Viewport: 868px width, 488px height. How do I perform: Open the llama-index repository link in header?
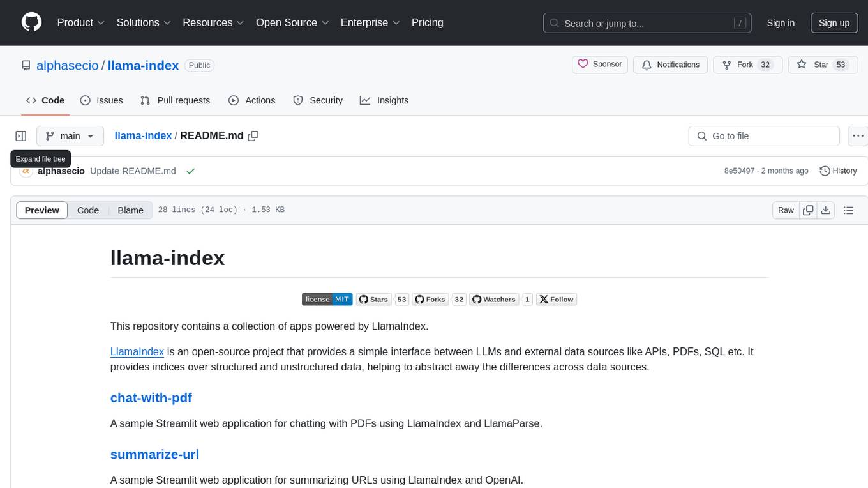(x=143, y=65)
